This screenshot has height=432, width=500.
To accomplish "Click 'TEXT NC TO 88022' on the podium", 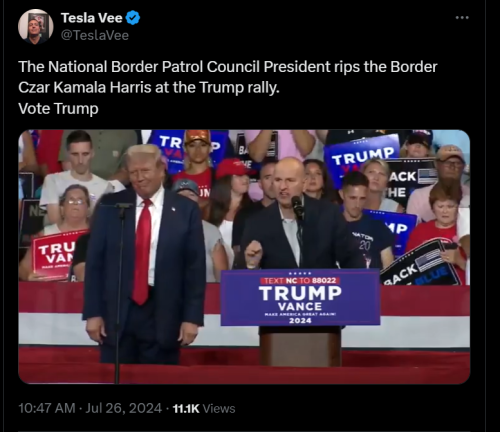I will 300,281.
